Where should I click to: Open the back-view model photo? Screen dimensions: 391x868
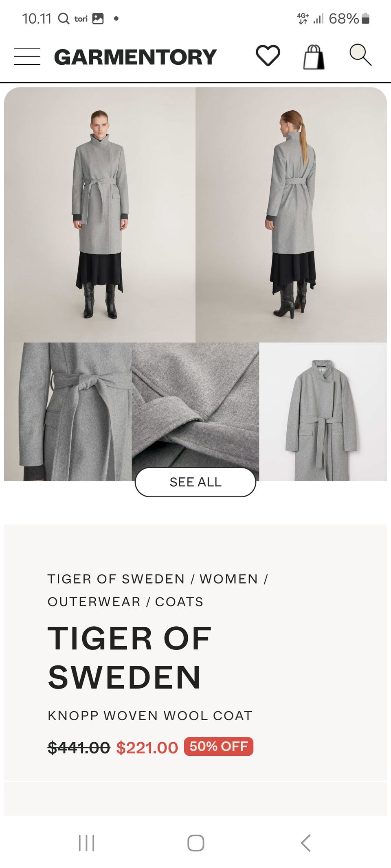[291, 214]
